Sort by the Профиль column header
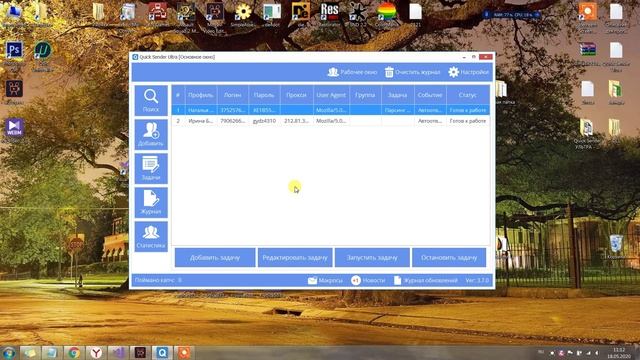 [201, 95]
